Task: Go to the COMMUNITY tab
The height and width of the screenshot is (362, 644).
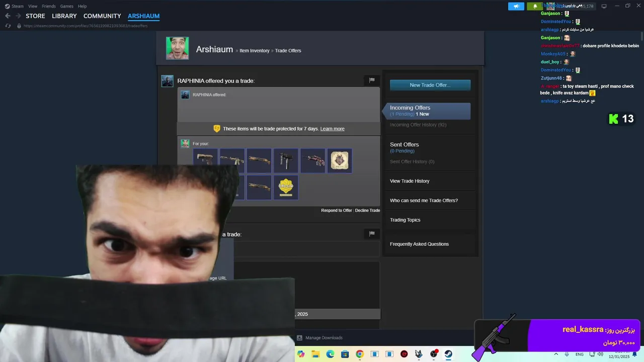Action: [x=102, y=16]
